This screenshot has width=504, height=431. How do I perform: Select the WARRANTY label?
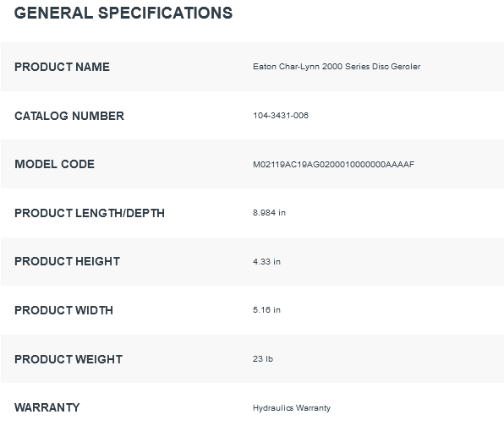[47, 407]
